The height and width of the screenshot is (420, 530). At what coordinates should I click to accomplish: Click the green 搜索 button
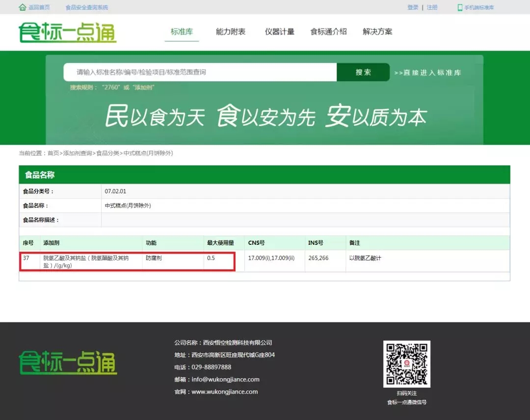(363, 72)
